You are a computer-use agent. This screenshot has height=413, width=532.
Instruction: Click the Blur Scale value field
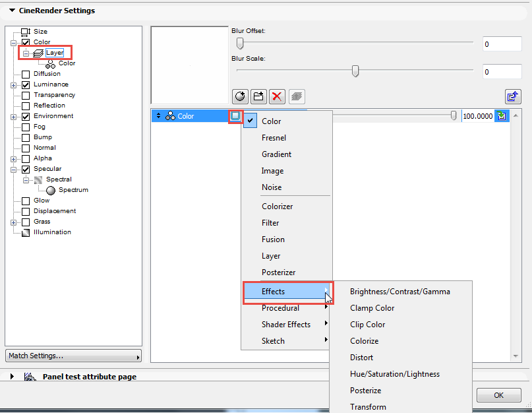click(502, 72)
